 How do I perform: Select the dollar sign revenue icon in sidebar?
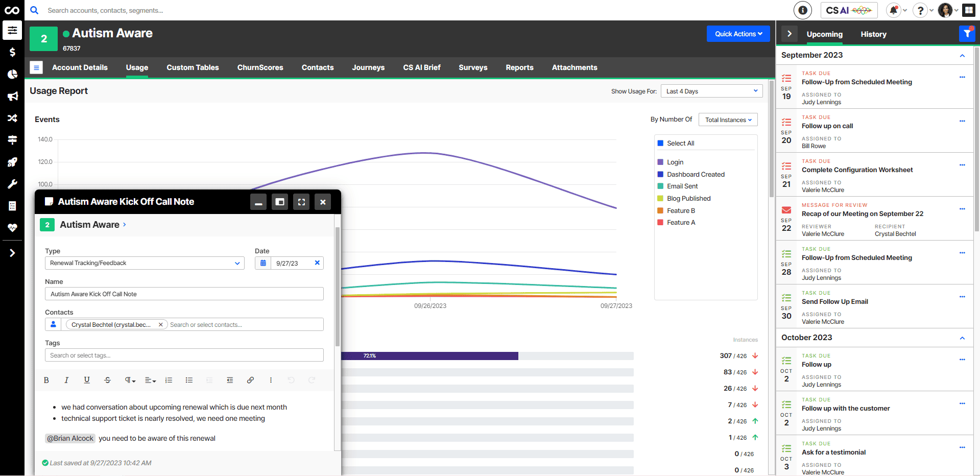(12, 52)
